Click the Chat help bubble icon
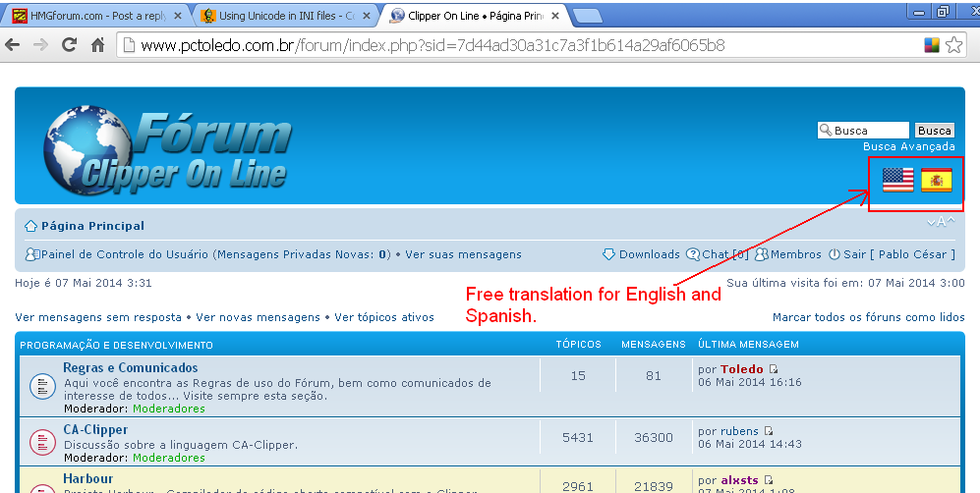This screenshot has height=493, width=980. (x=693, y=254)
